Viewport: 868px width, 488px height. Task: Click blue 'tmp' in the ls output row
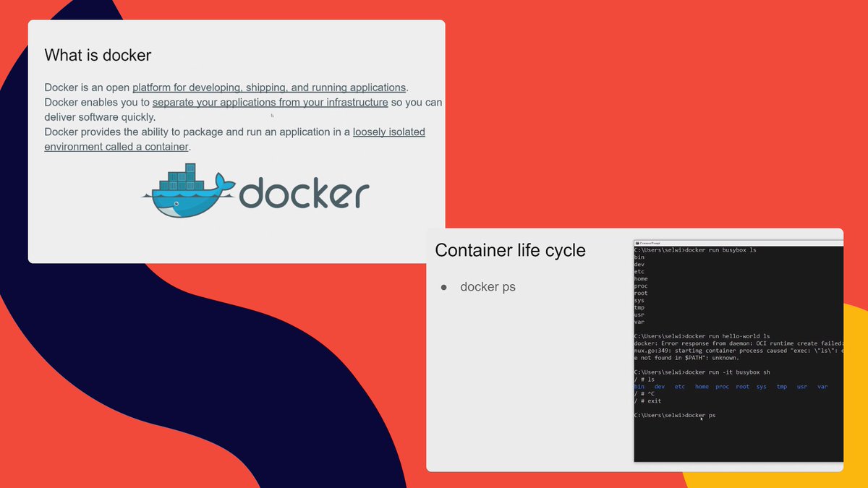(x=782, y=387)
